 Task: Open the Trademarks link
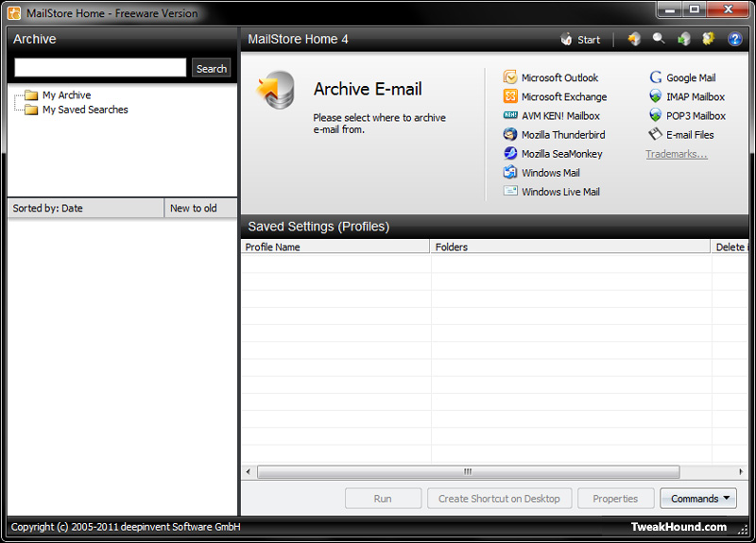coord(677,154)
